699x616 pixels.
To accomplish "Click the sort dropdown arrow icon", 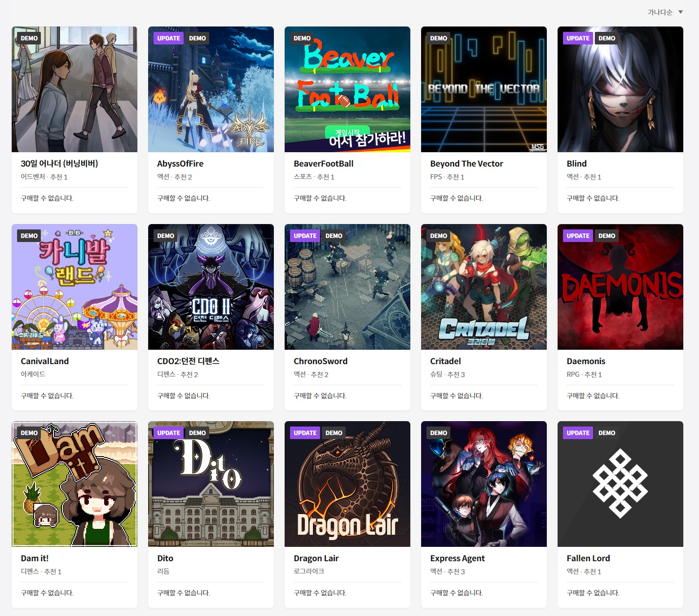I will coord(680,12).
